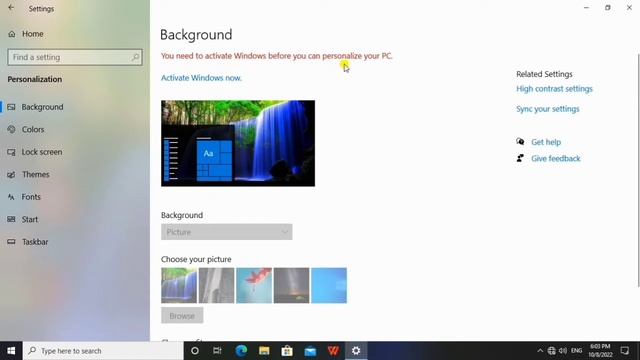
Task: Open File Explorer from the taskbar
Action: pyautogui.click(x=264, y=351)
